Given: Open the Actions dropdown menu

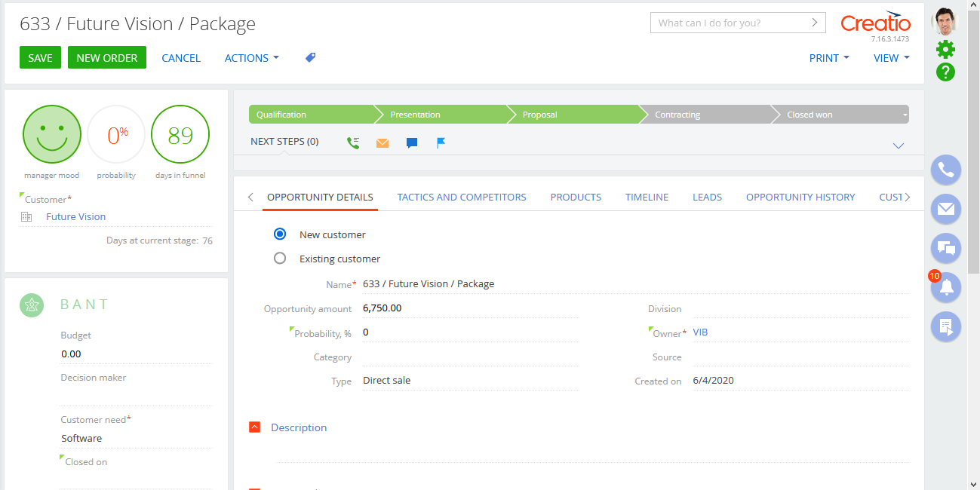Looking at the screenshot, I should click(251, 57).
